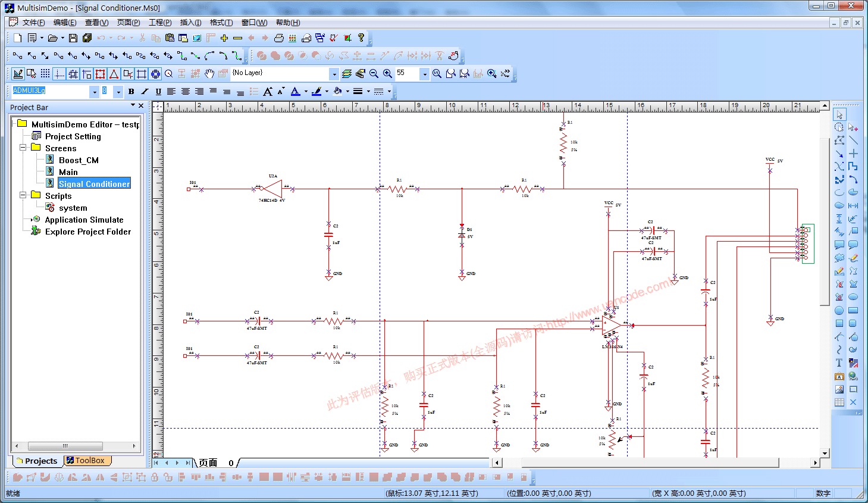Toggle Underline text formatting
868x503 pixels.
point(158,92)
